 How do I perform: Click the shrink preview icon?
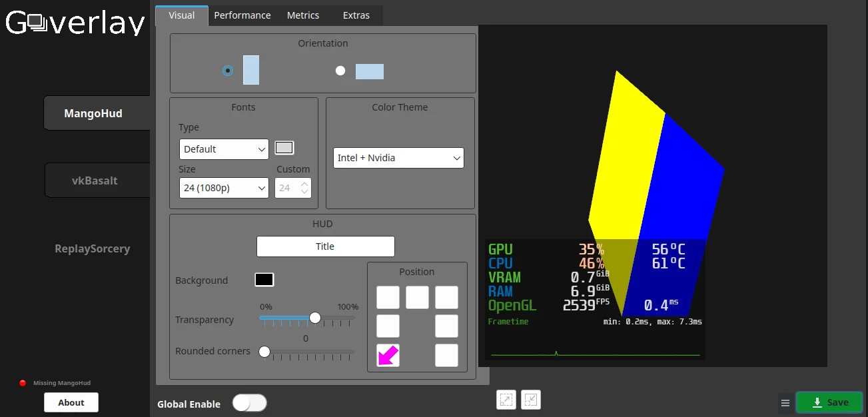[531, 400]
